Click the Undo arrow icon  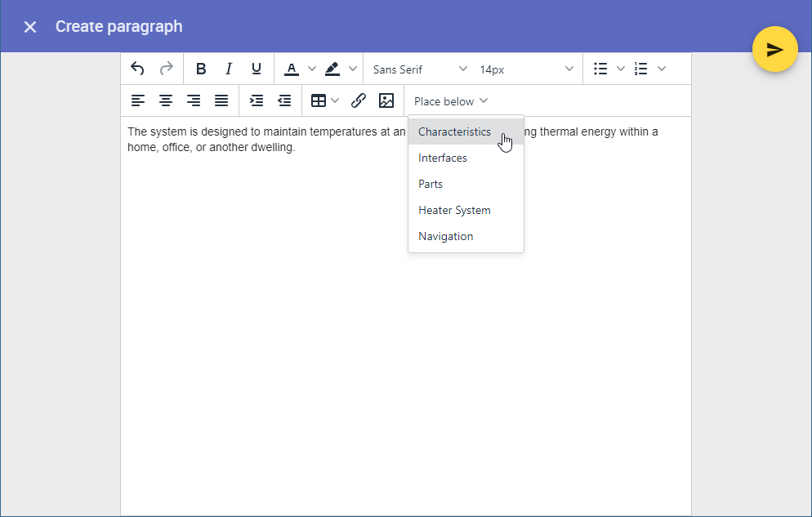coord(137,69)
